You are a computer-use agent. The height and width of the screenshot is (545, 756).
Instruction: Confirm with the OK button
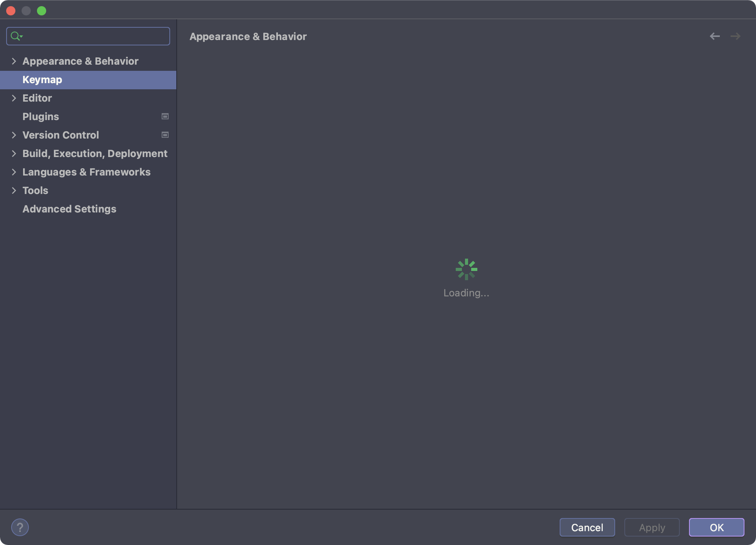[716, 527]
